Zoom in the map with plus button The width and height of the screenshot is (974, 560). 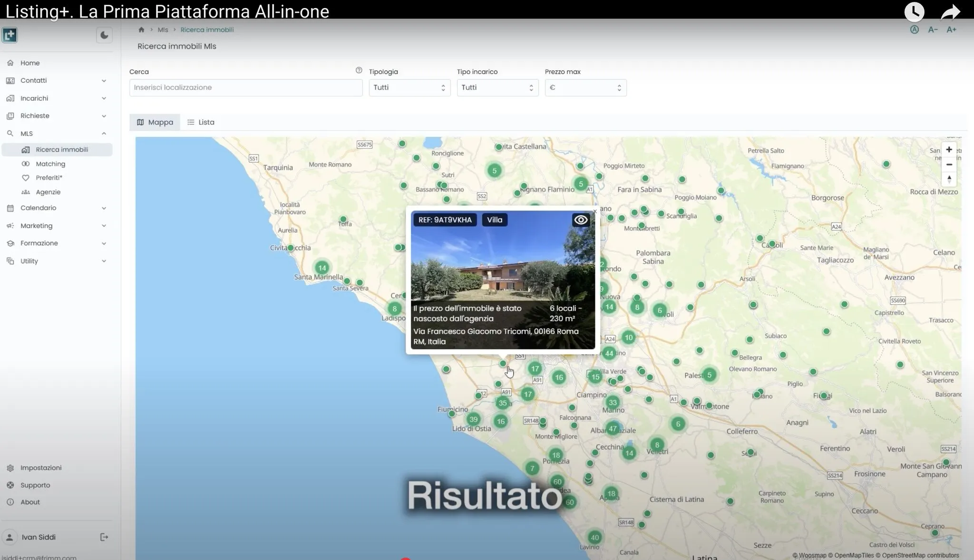[949, 150]
